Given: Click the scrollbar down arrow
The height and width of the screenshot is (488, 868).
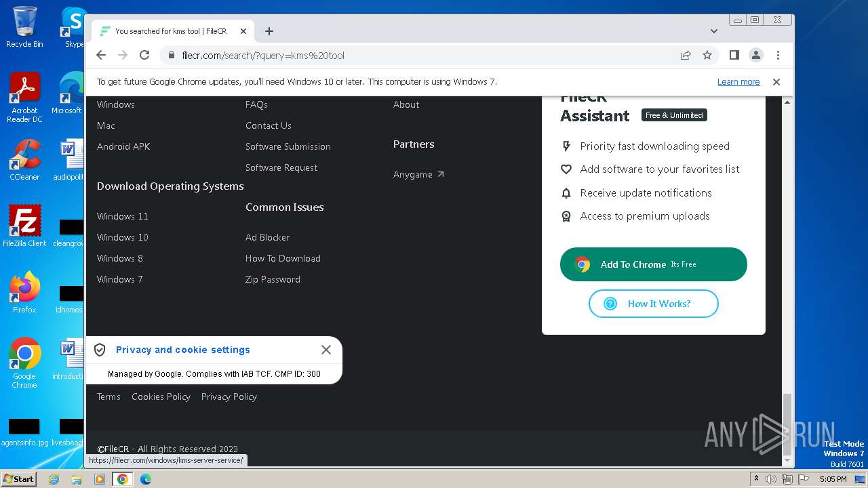Looking at the screenshot, I should [787, 462].
